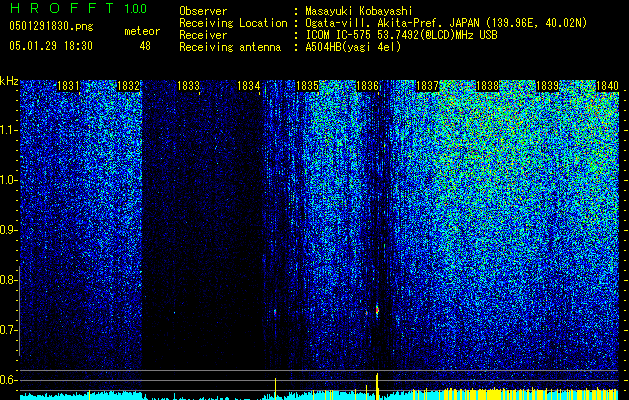Image resolution: width=629 pixels, height=400 pixels.
Task: Click the meteor count value 48
Action: point(145,46)
